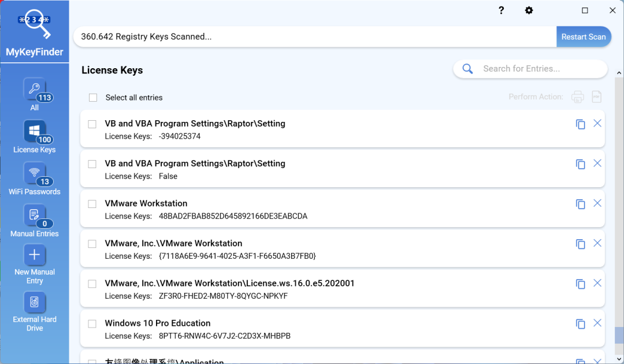The height and width of the screenshot is (364, 624).
Task: Check the Windows 10 Pro Education entry
Action: pyautogui.click(x=92, y=324)
